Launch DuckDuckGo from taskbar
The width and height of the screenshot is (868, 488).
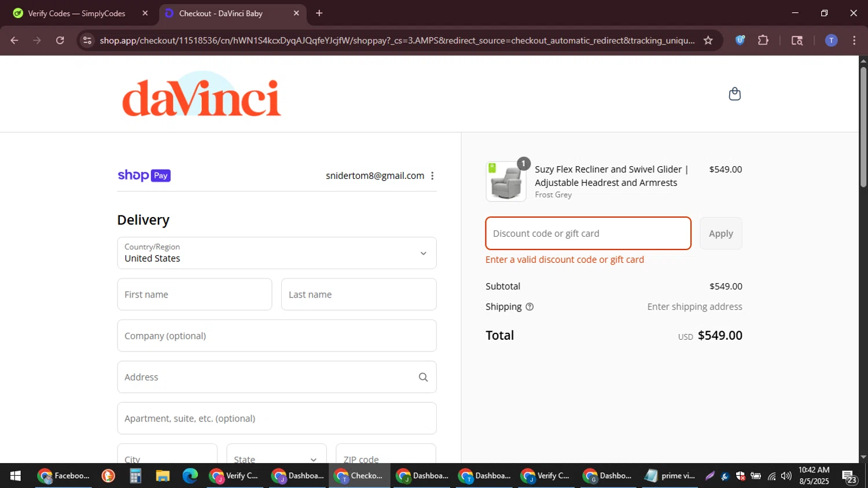click(108, 476)
